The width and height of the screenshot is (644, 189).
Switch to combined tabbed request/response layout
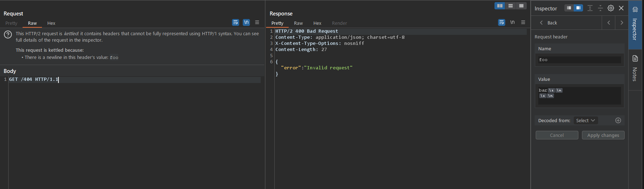coord(521,6)
